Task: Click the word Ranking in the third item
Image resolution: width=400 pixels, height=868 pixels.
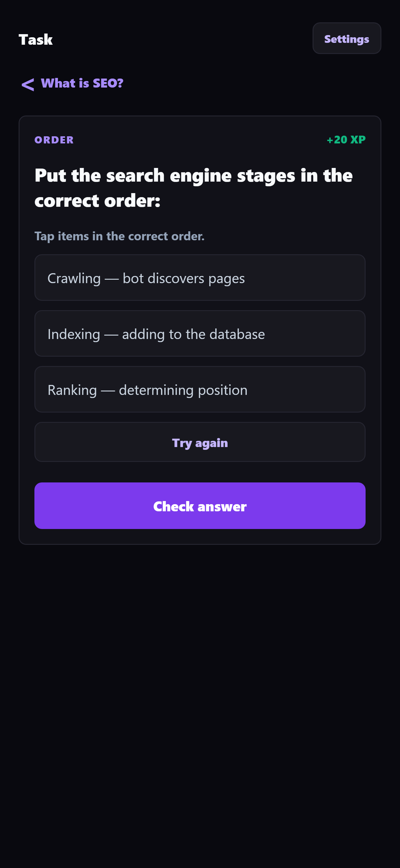Action: click(x=72, y=390)
